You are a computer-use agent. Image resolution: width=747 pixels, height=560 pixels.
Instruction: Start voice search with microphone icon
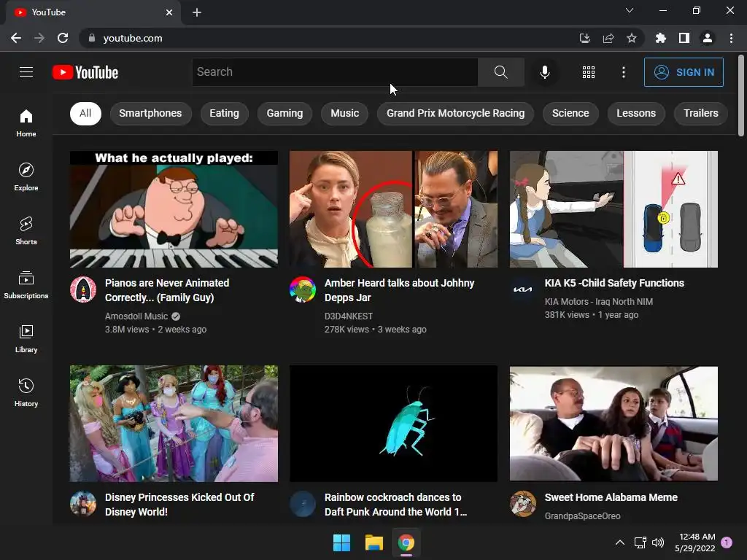click(x=544, y=72)
